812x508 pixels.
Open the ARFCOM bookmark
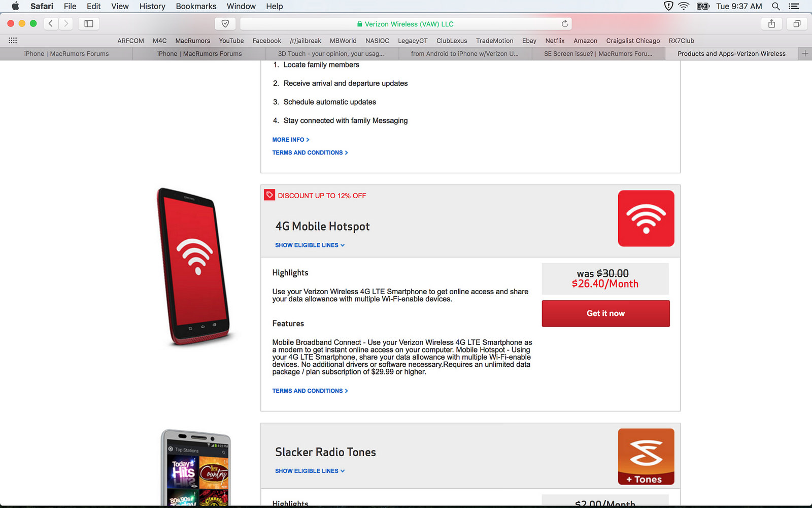[131, 41]
